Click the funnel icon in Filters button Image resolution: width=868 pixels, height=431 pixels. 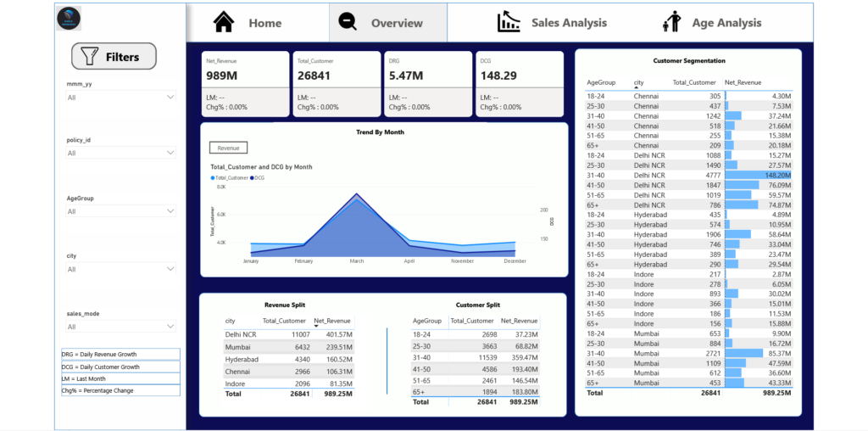coord(89,57)
